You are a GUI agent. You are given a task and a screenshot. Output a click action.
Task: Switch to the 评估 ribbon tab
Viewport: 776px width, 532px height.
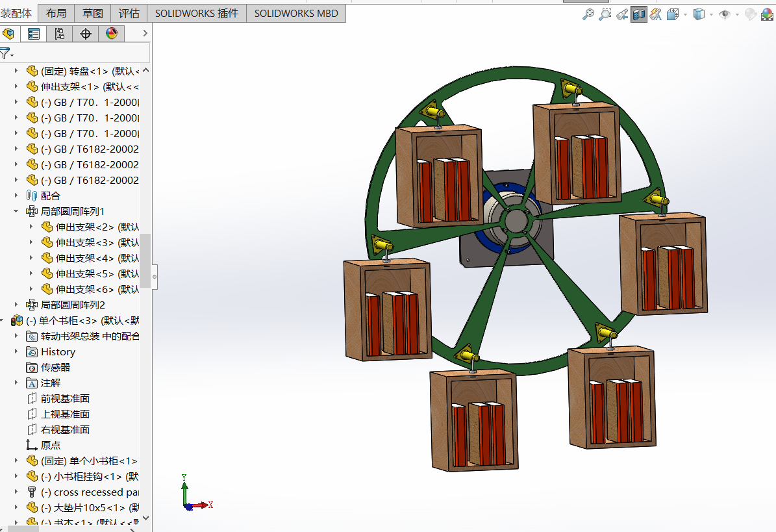pyautogui.click(x=129, y=13)
